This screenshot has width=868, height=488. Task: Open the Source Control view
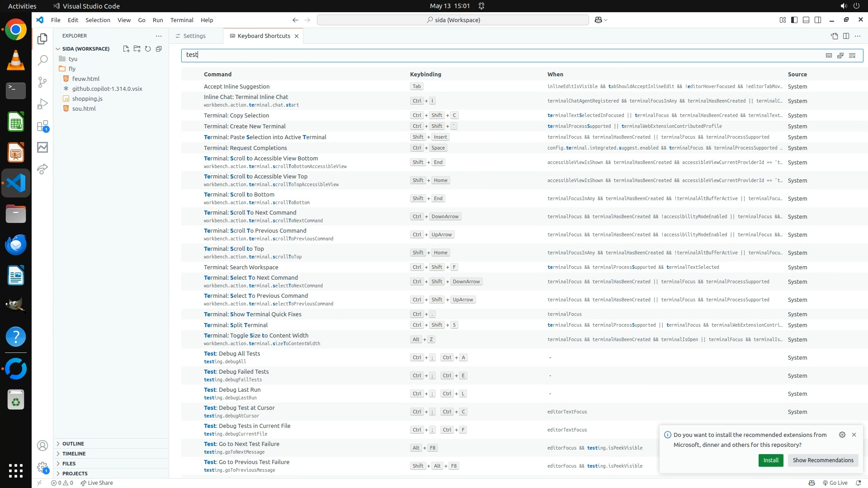(x=42, y=82)
